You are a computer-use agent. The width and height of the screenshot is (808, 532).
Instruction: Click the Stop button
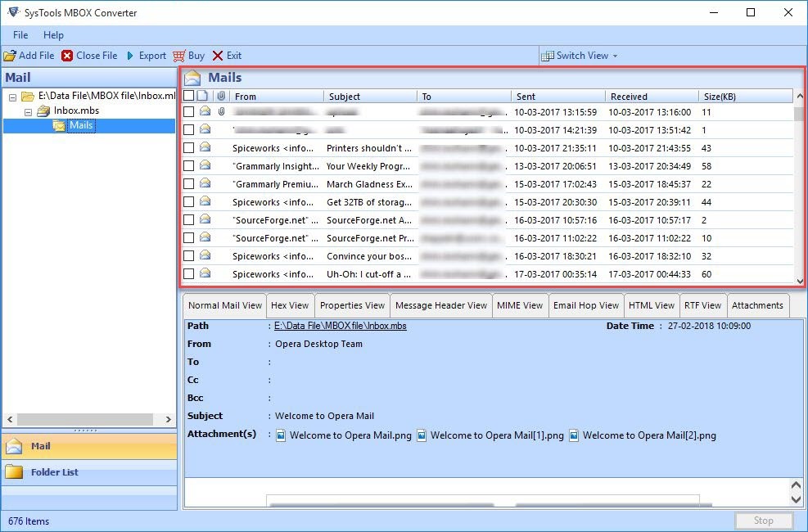764,521
